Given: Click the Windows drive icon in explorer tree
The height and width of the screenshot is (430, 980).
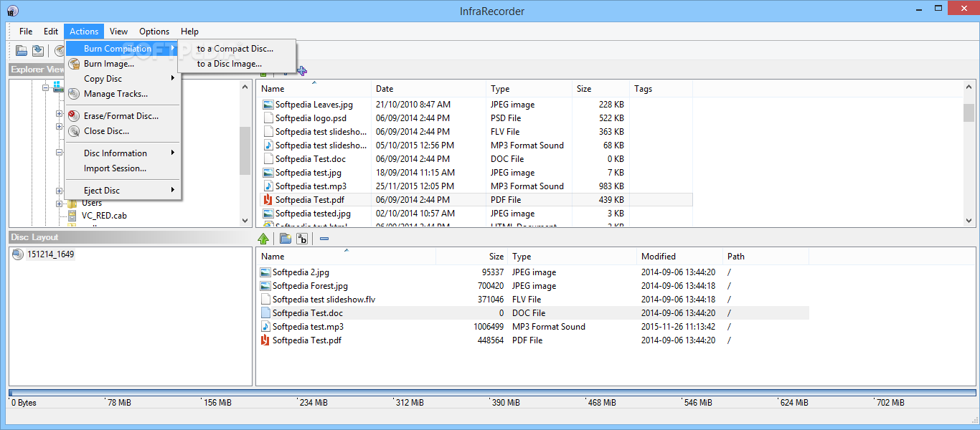Looking at the screenshot, I should point(57,87).
